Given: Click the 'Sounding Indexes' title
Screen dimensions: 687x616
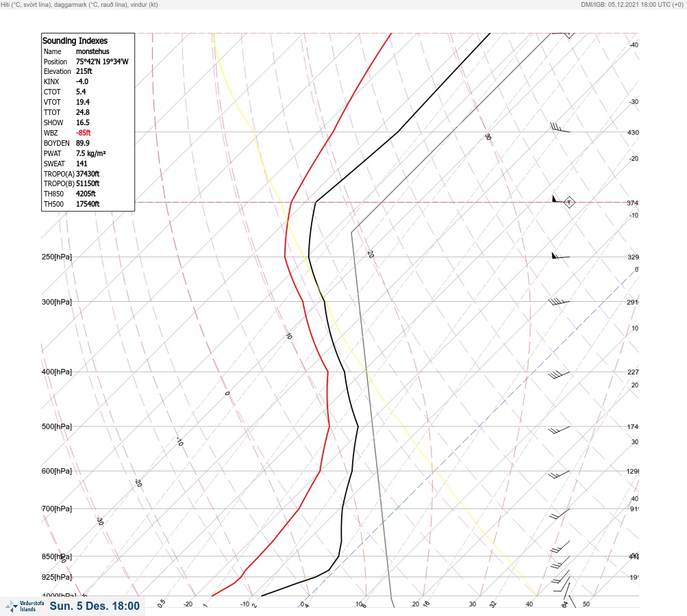Looking at the screenshot, I should pos(75,40).
